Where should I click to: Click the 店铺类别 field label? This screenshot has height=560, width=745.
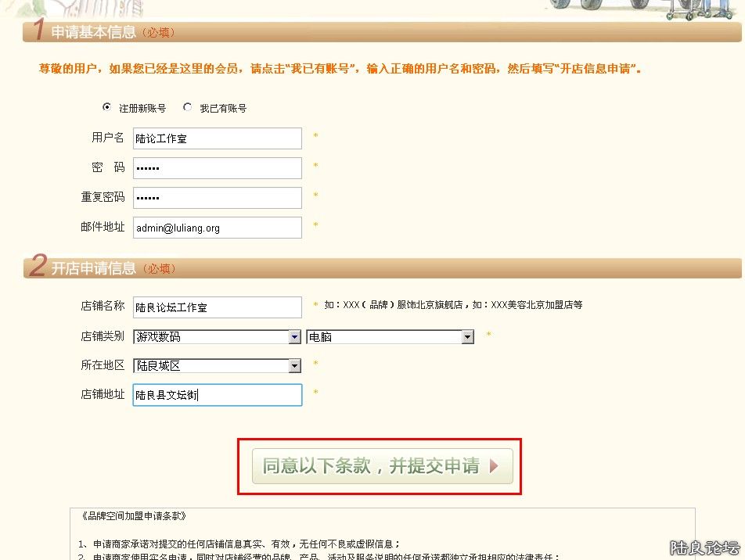[x=103, y=336]
